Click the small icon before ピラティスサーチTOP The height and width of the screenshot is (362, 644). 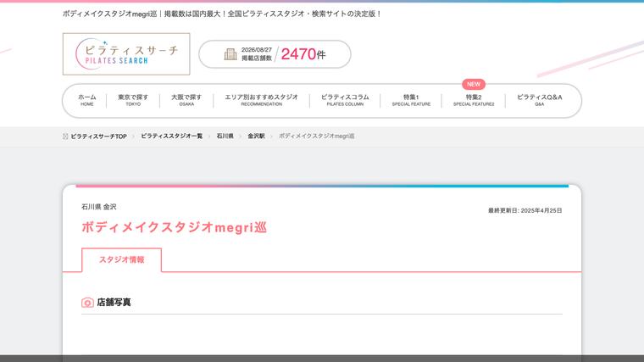tap(65, 136)
